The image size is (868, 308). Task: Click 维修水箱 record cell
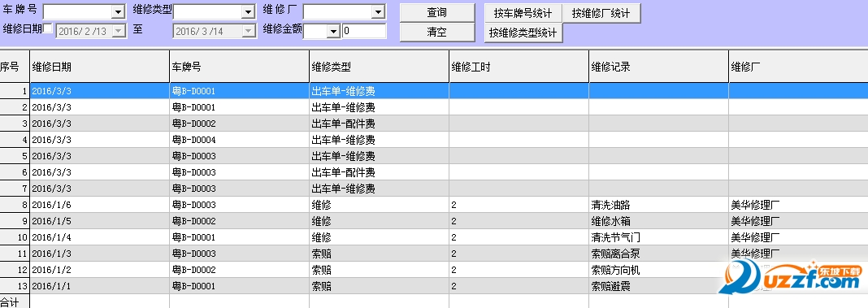(x=659, y=221)
